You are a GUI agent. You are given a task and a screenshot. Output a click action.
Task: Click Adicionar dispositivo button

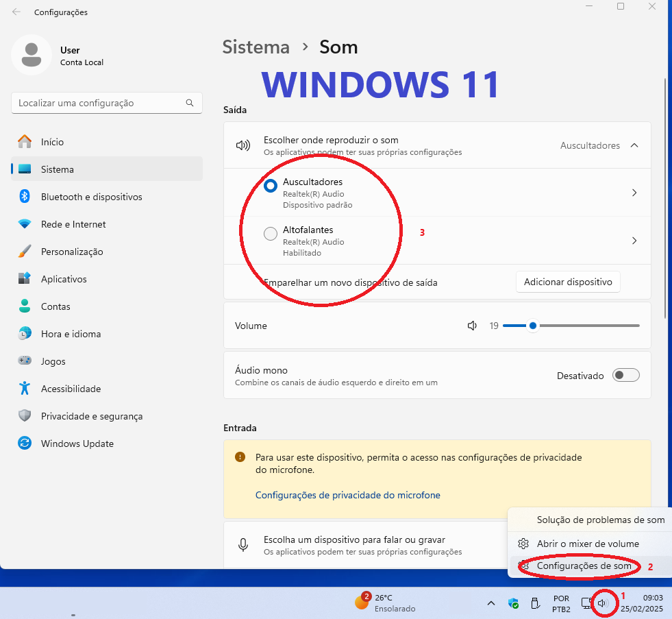click(x=568, y=282)
